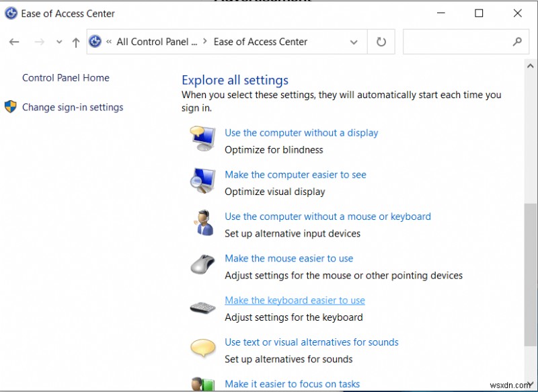Click inside the search field
Image resolution: width=538 pixels, height=392 pixels.
[457, 41]
